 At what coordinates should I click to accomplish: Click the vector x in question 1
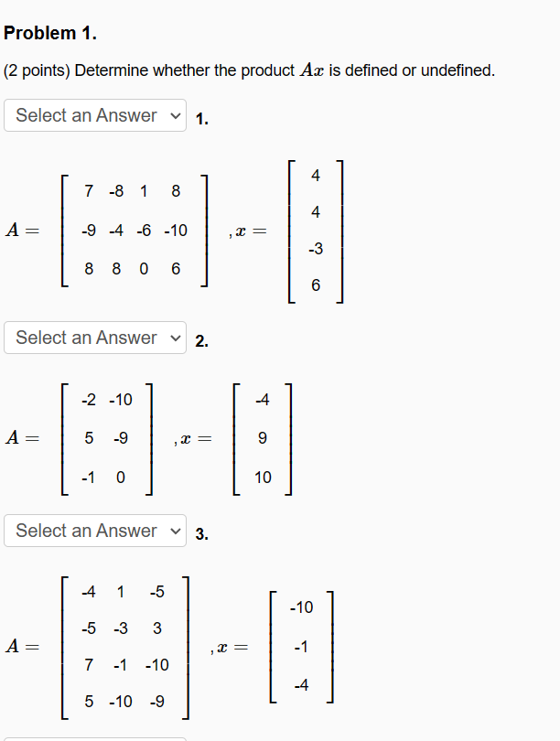[x=315, y=231]
